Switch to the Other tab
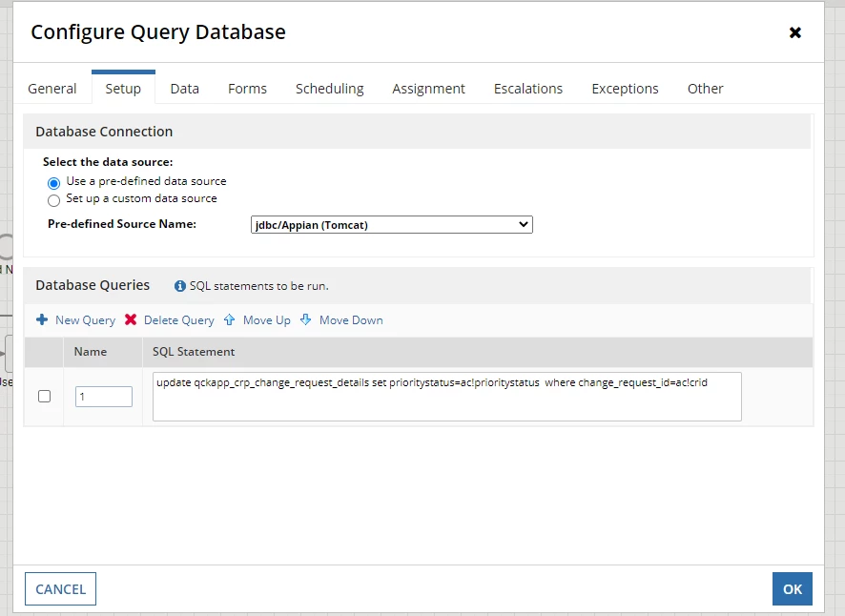The height and width of the screenshot is (616, 845). pyautogui.click(x=706, y=89)
